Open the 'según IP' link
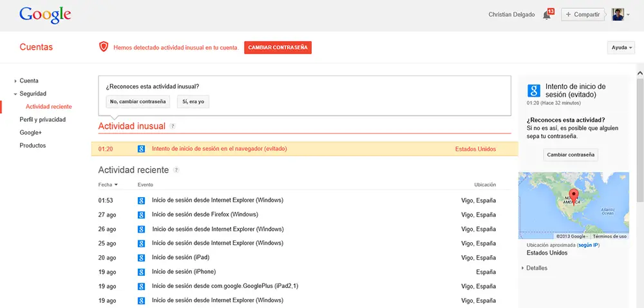The image size is (644, 308). click(x=589, y=245)
